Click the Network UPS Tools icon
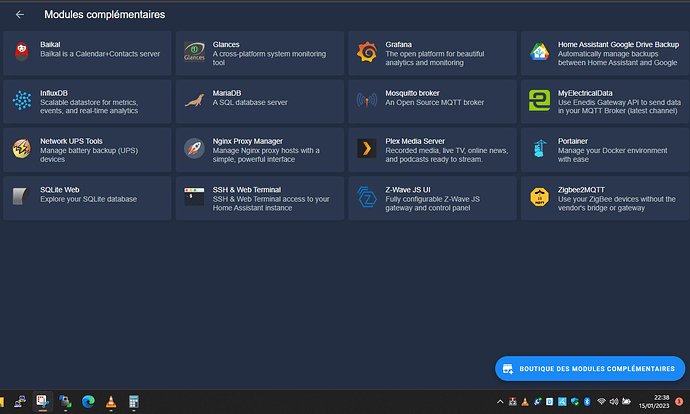 pyautogui.click(x=21, y=149)
